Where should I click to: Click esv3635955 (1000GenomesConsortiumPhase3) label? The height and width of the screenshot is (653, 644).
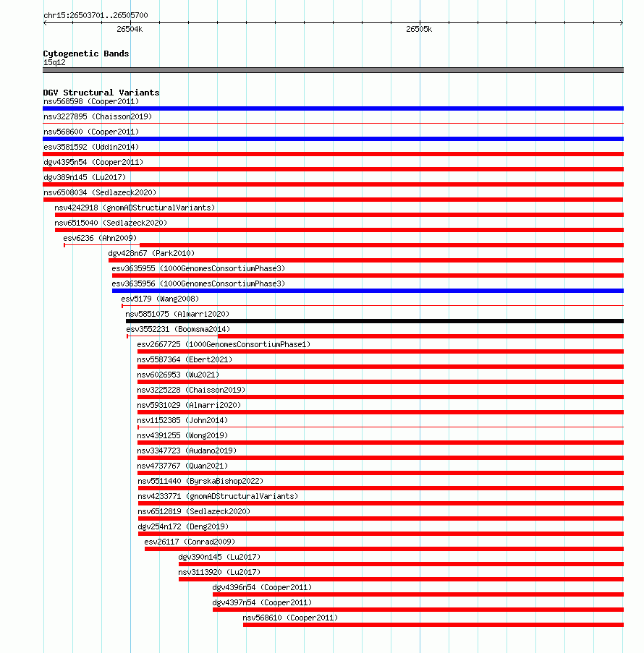[x=198, y=268]
